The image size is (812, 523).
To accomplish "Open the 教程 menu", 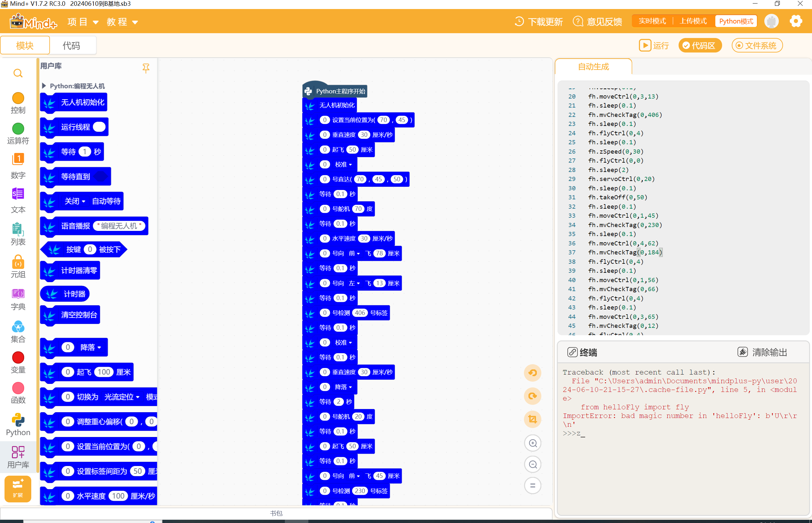I will point(122,22).
